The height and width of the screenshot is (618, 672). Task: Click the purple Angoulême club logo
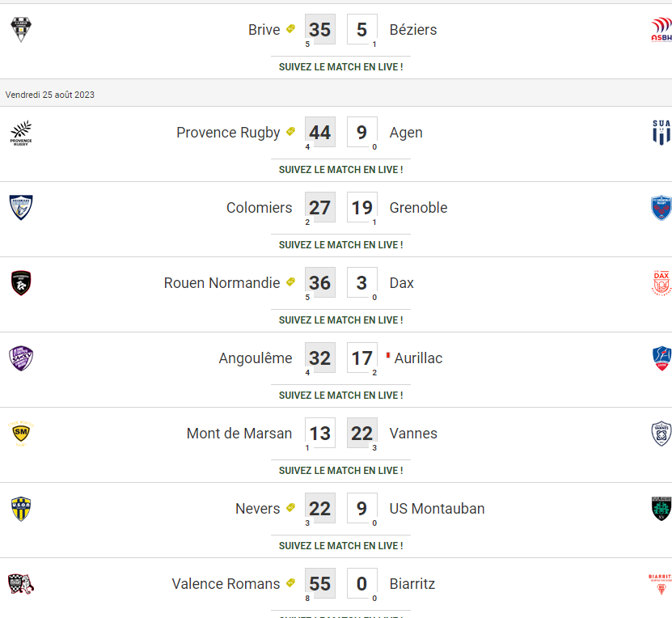(x=21, y=358)
